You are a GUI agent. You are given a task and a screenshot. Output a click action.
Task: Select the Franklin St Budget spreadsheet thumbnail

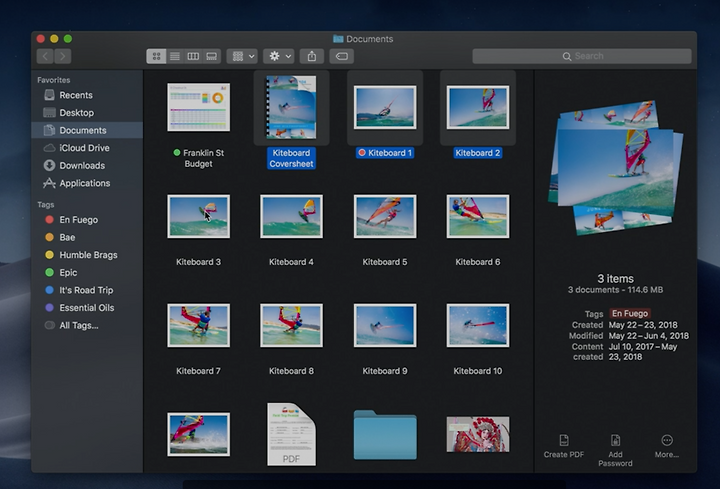point(198,107)
